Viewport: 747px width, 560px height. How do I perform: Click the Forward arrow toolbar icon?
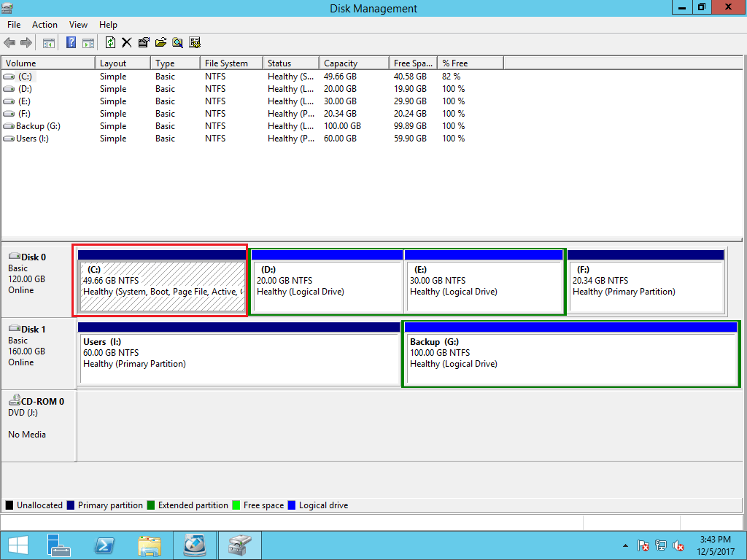coord(26,43)
